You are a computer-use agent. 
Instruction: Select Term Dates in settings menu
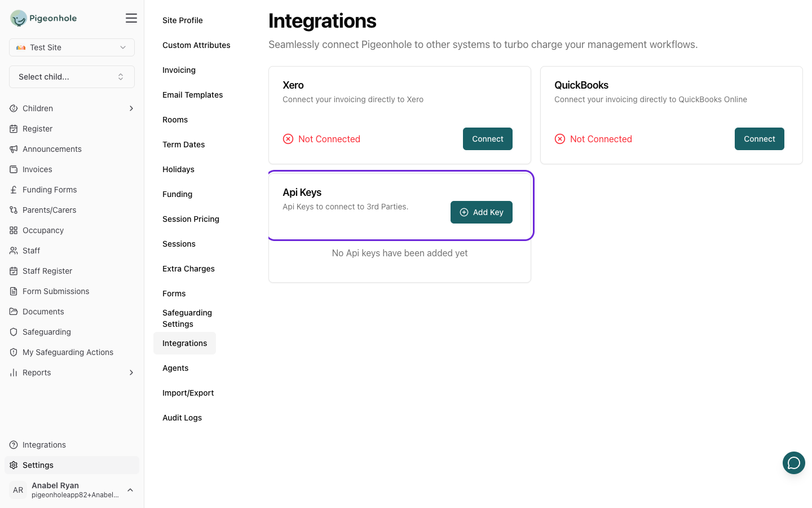pos(183,144)
